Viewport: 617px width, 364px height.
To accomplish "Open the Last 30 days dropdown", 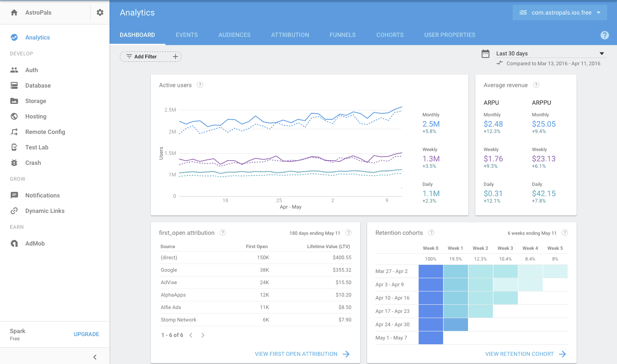I will point(550,54).
